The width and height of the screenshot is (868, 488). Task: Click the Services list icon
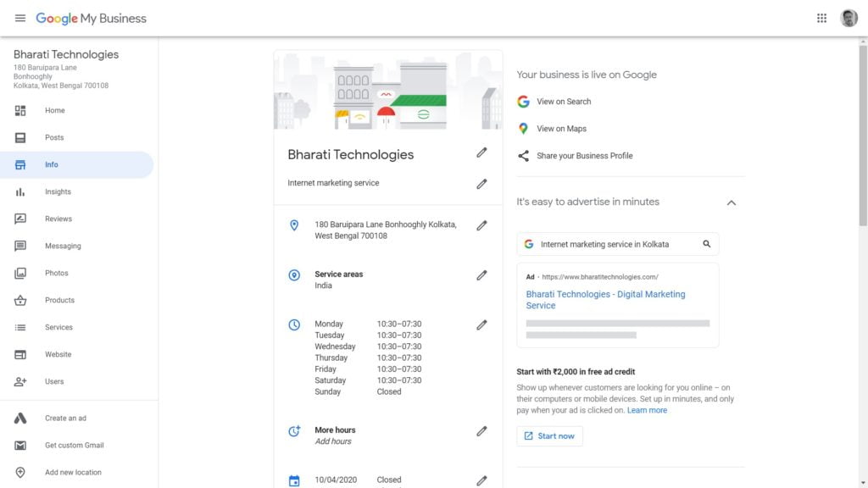tap(20, 328)
